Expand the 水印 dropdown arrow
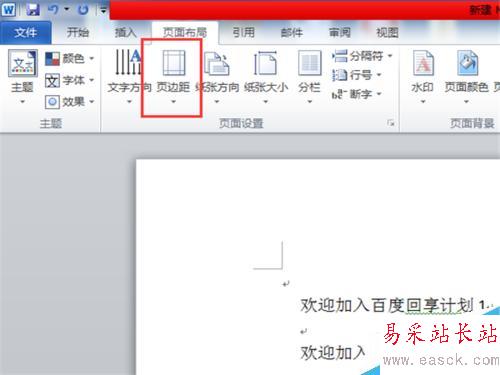Viewport: 500px width, 375px height. [423, 102]
